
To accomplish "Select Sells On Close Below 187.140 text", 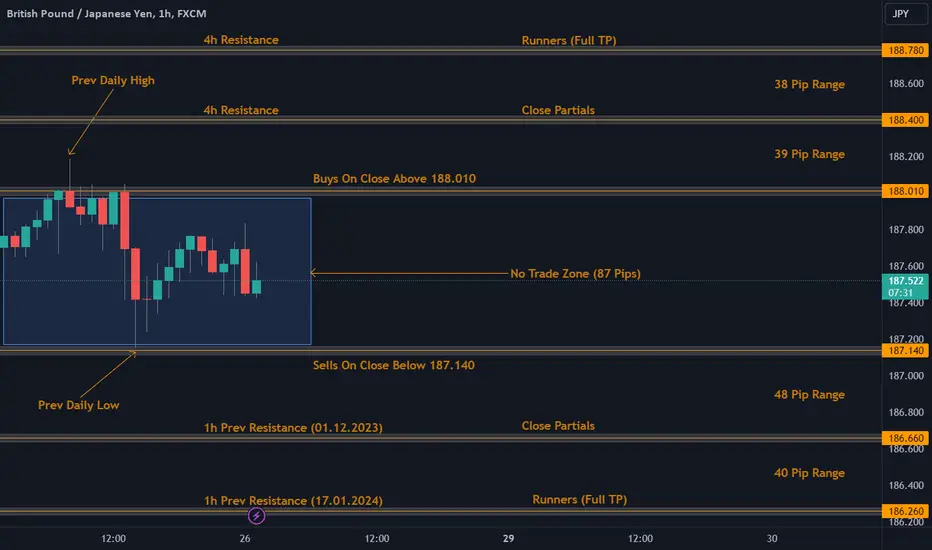I will tap(393, 365).
